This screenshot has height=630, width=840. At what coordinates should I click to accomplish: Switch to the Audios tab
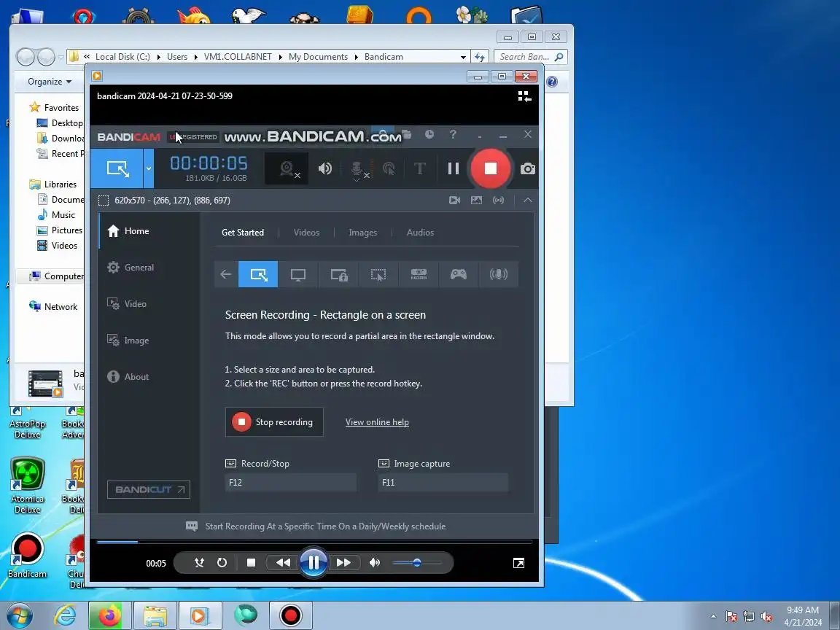[x=420, y=233]
